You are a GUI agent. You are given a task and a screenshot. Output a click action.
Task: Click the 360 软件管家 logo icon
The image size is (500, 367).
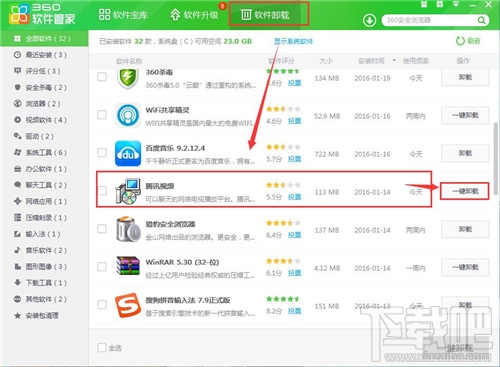pyautogui.click(x=19, y=14)
